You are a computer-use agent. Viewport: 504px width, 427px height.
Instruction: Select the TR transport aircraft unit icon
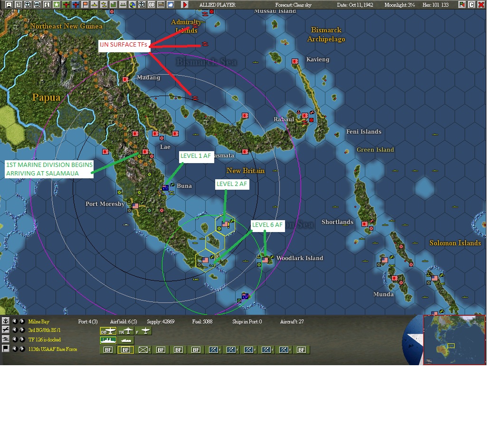[x=126, y=331]
